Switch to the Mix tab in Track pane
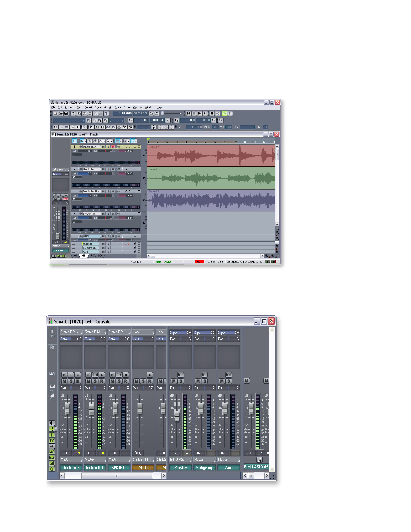411x532 pixels. (84, 256)
